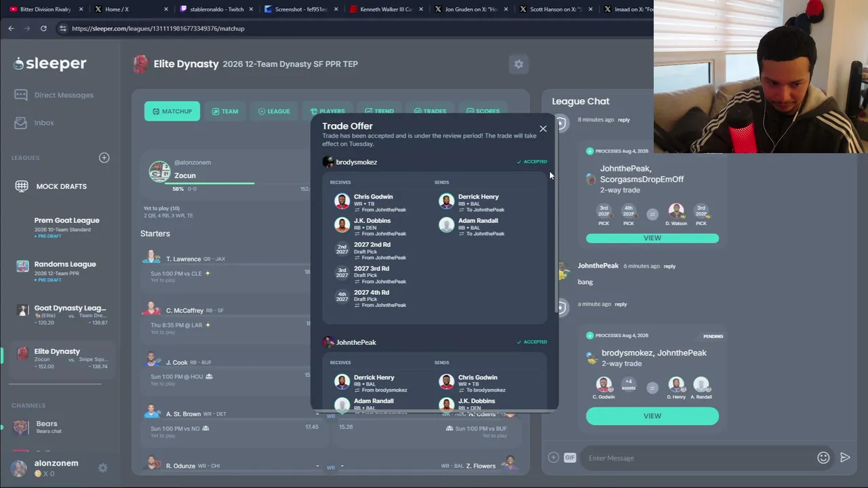Open the GIF picker in chat

tap(570, 457)
